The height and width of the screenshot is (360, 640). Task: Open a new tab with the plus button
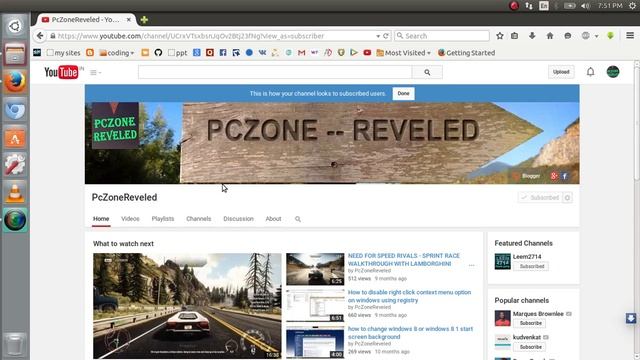[144, 19]
